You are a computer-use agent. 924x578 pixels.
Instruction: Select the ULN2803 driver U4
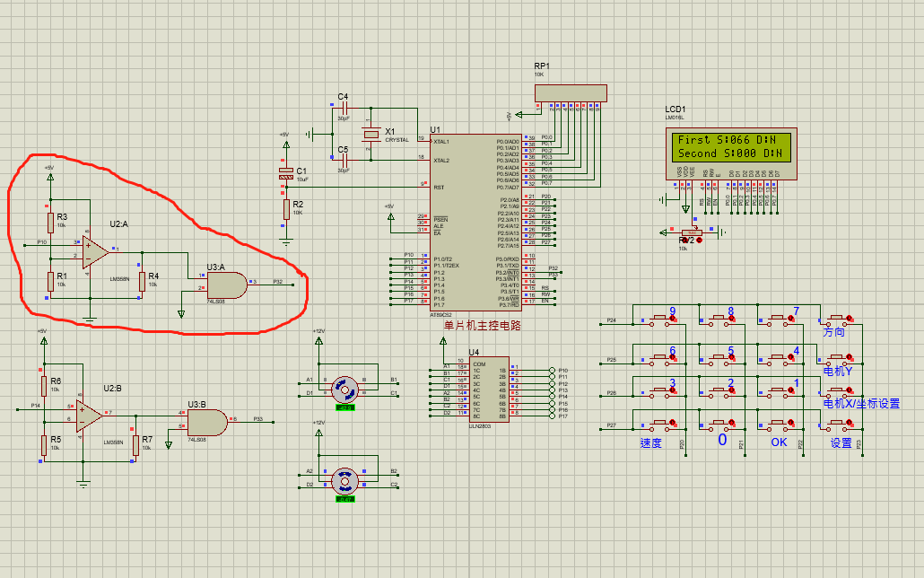pyautogui.click(x=489, y=390)
